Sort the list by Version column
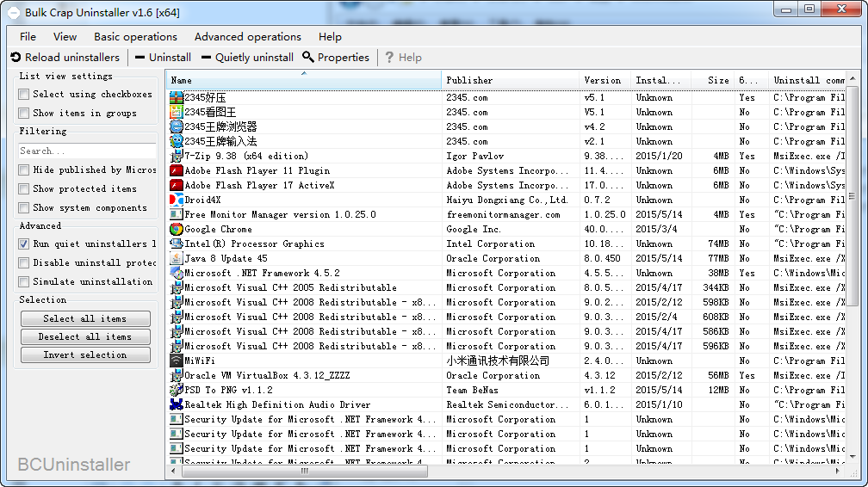This screenshot has width=868, height=487. 605,80
